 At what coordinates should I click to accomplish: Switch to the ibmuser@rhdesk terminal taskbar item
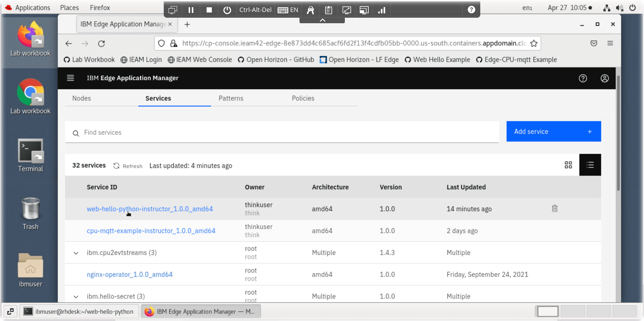(x=79, y=311)
